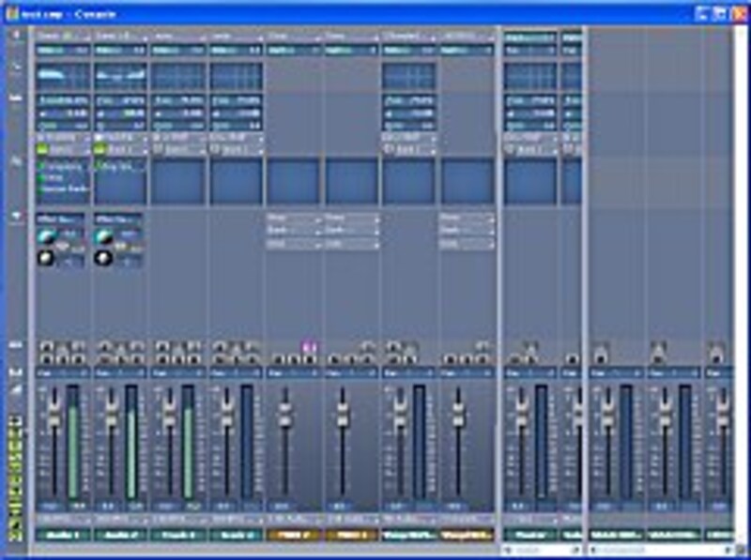Open the name dropdown at the top of Audio 1

coord(63,37)
